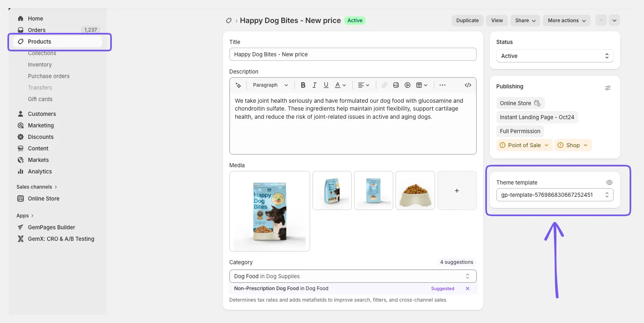
Task: Toggle underline formatting in description editor
Action: pos(326,85)
